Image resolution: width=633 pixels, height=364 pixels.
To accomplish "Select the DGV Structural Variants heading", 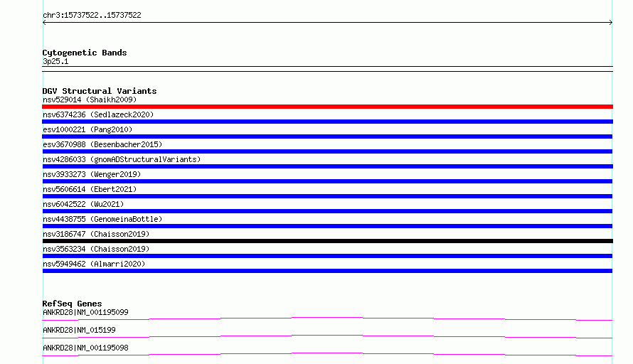I will 100,91.
